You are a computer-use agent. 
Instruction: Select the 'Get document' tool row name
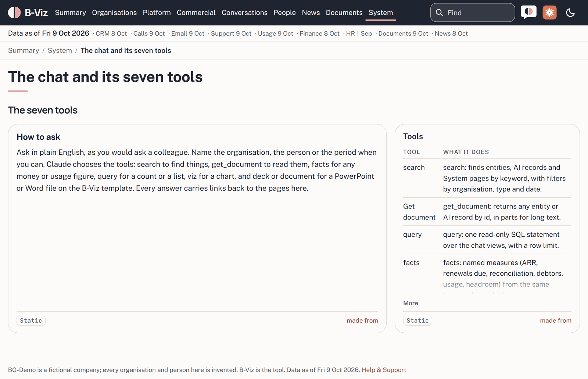tap(419, 212)
